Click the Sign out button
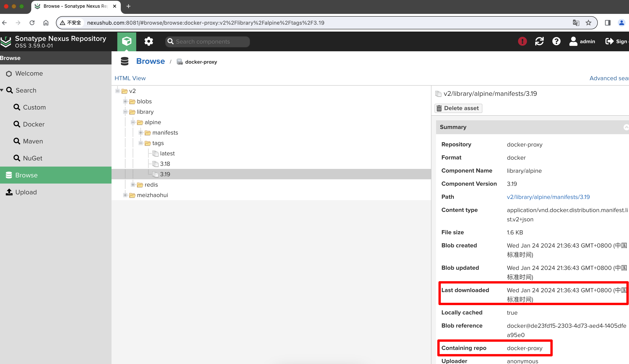629x364 pixels. coord(617,41)
